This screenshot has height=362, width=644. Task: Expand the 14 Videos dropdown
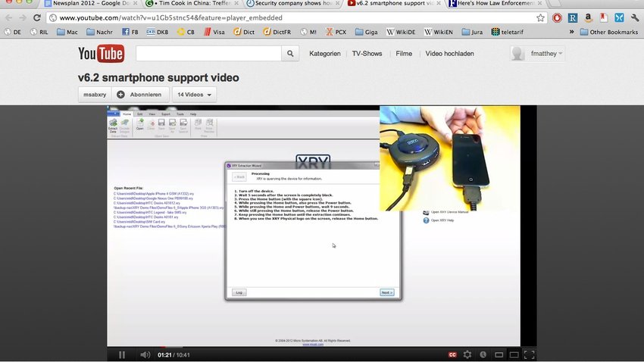pos(194,95)
